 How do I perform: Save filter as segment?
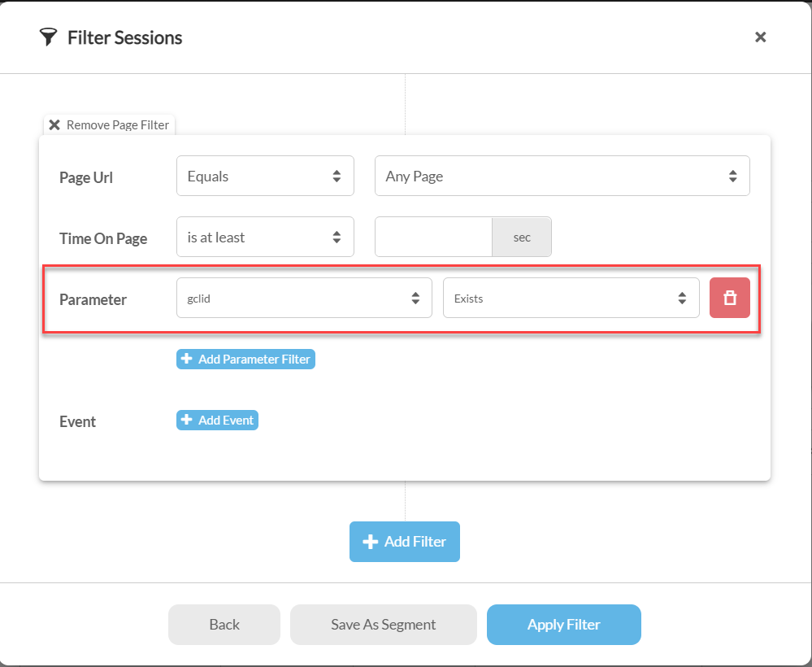coord(383,625)
